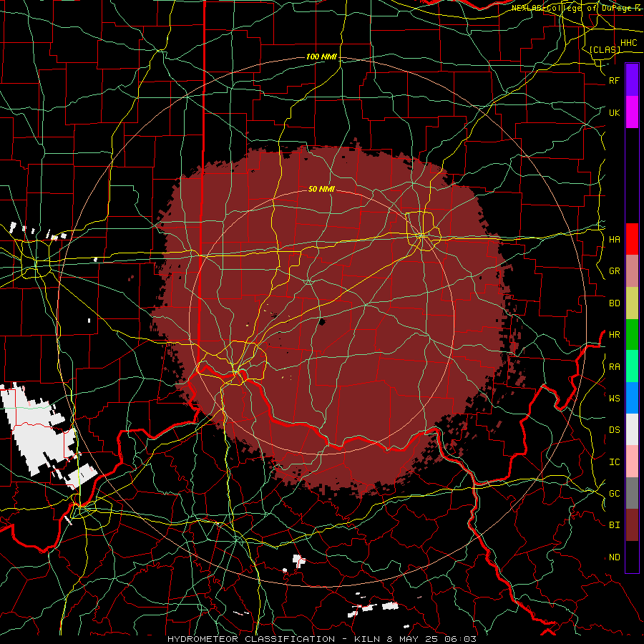Screen dimensions: 644x644
Task: Click the BD legend label
Action: point(614,303)
